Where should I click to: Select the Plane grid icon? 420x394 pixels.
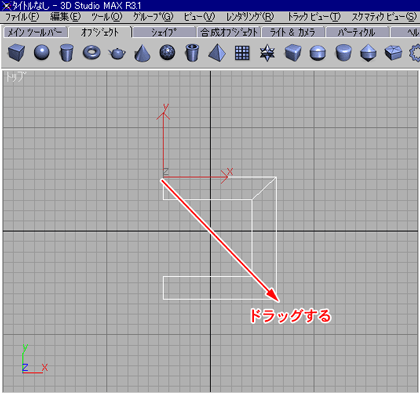tap(242, 53)
